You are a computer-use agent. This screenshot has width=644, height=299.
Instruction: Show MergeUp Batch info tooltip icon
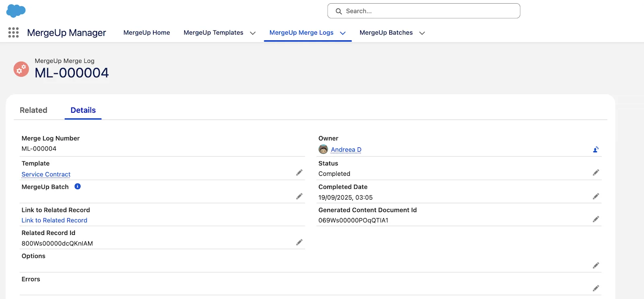[78, 186]
